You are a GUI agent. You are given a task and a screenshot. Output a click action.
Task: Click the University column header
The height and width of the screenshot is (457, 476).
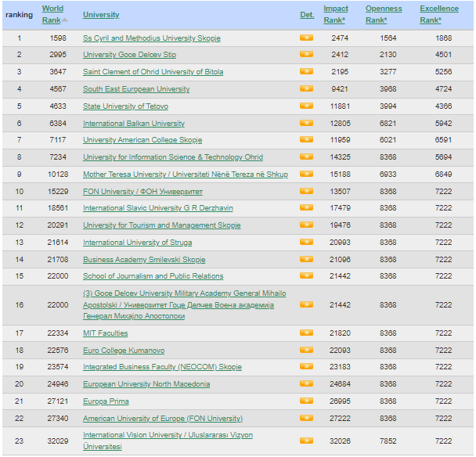(101, 15)
